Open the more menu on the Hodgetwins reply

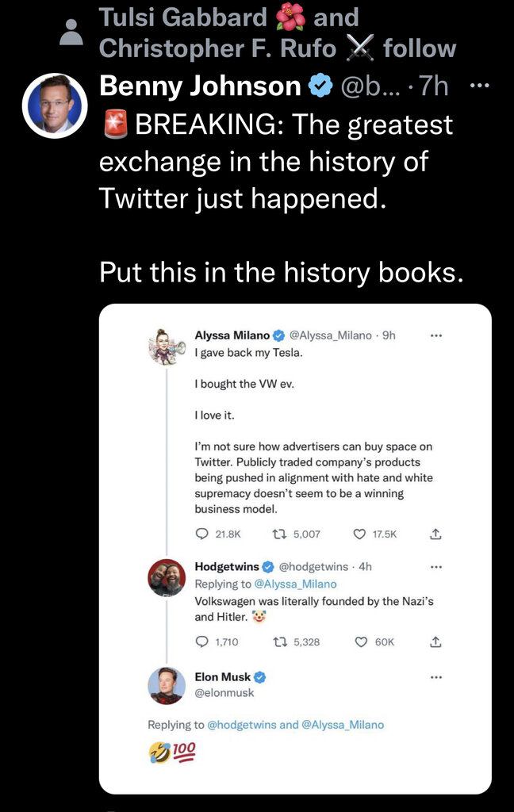(436, 567)
